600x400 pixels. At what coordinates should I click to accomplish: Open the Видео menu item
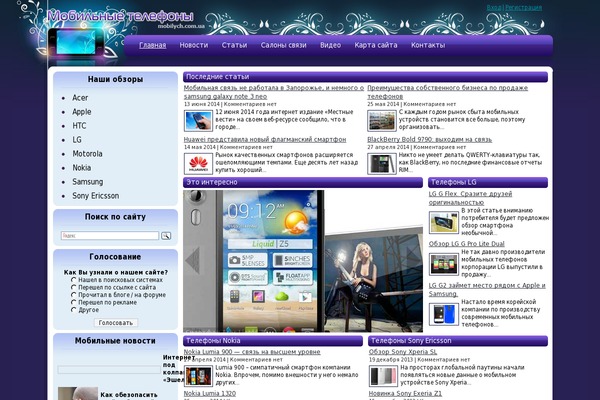coord(330,45)
